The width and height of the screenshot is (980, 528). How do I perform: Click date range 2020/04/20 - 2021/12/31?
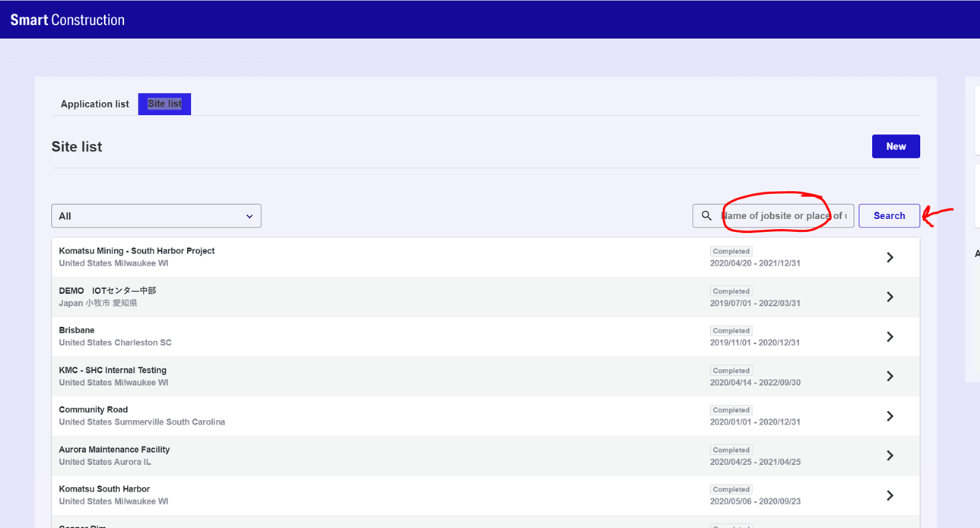[755, 263]
